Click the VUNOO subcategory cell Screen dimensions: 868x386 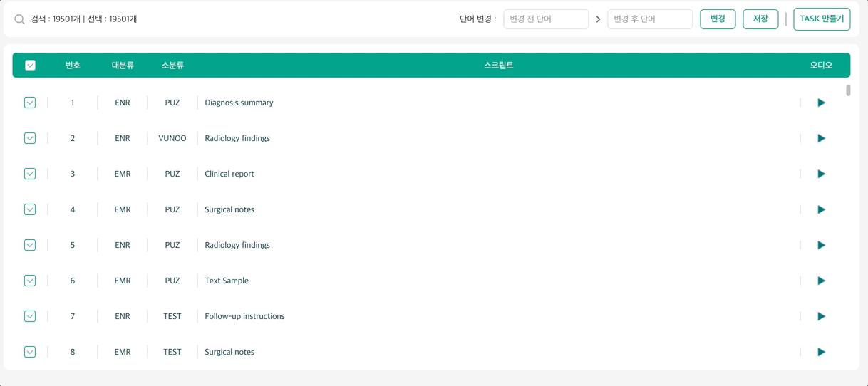click(172, 138)
